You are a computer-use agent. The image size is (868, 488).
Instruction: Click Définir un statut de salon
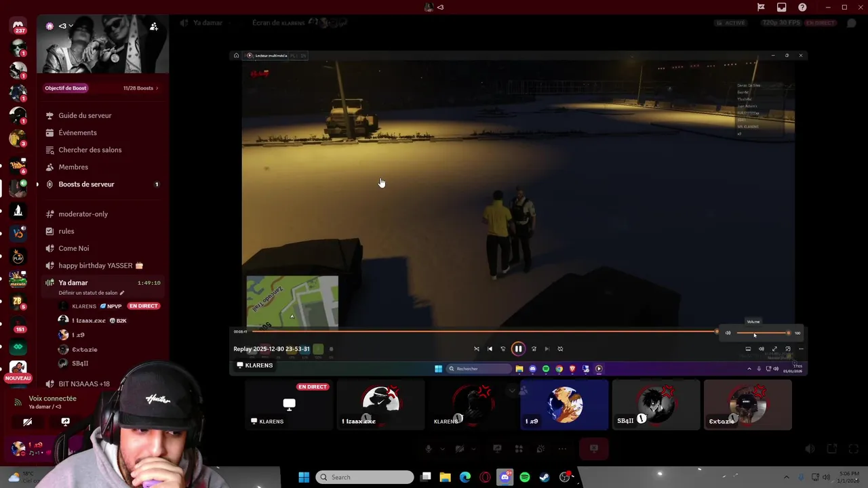[92, 293]
